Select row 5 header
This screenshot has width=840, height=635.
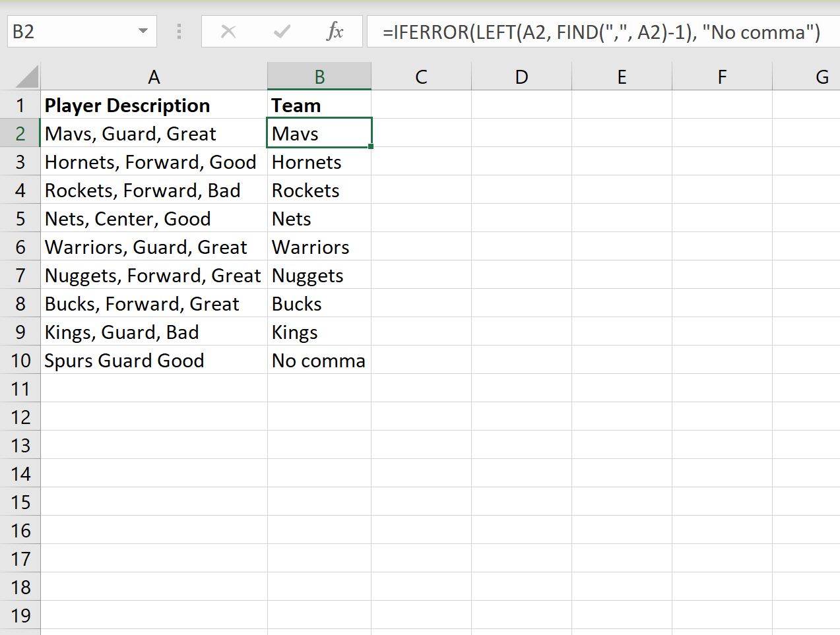pos(20,218)
